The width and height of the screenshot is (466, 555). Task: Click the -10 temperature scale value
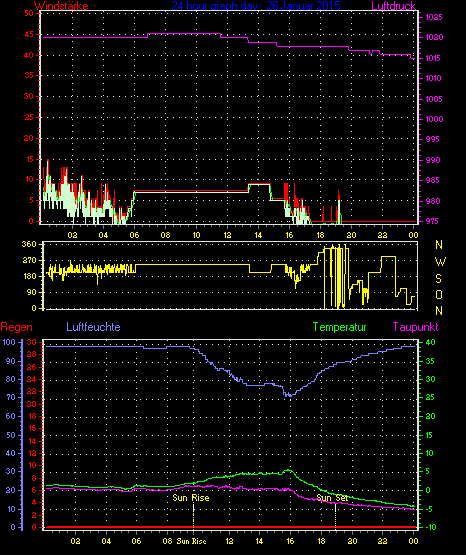(430, 527)
